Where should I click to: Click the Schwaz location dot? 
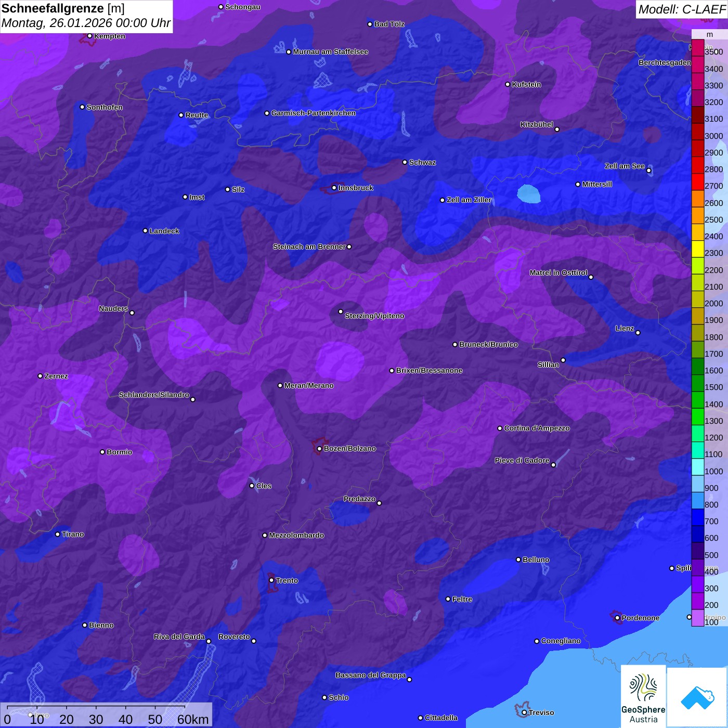(405, 162)
